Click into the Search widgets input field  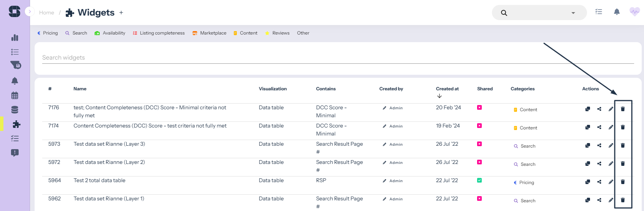[x=338, y=58]
